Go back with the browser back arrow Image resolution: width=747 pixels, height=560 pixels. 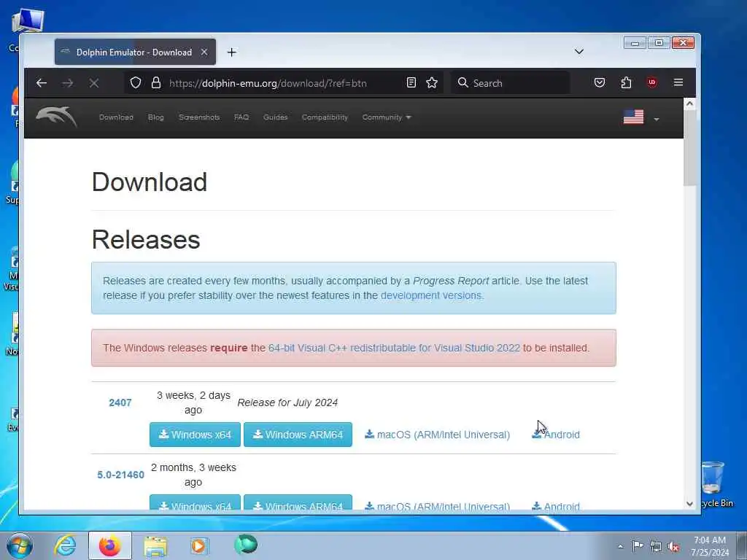pyautogui.click(x=42, y=83)
